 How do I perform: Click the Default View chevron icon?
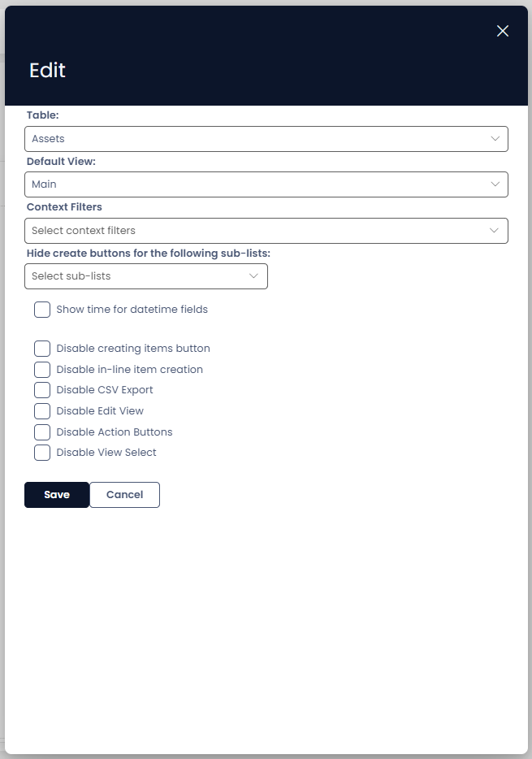[x=496, y=184]
